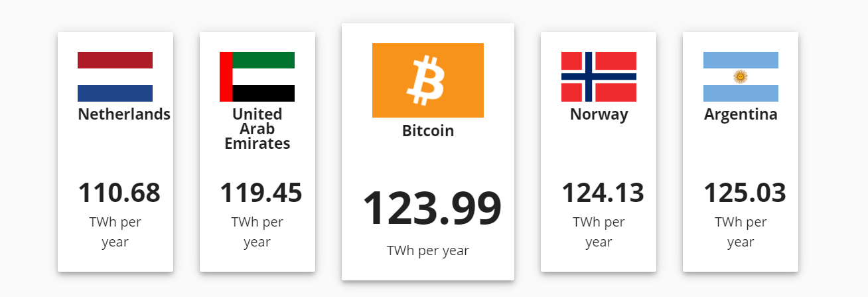Click the Argentina flag icon
868x297 pixels.
741,76
